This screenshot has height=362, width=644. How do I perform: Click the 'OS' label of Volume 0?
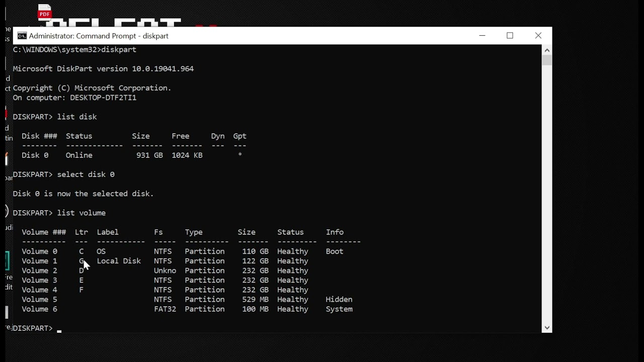pyautogui.click(x=101, y=251)
